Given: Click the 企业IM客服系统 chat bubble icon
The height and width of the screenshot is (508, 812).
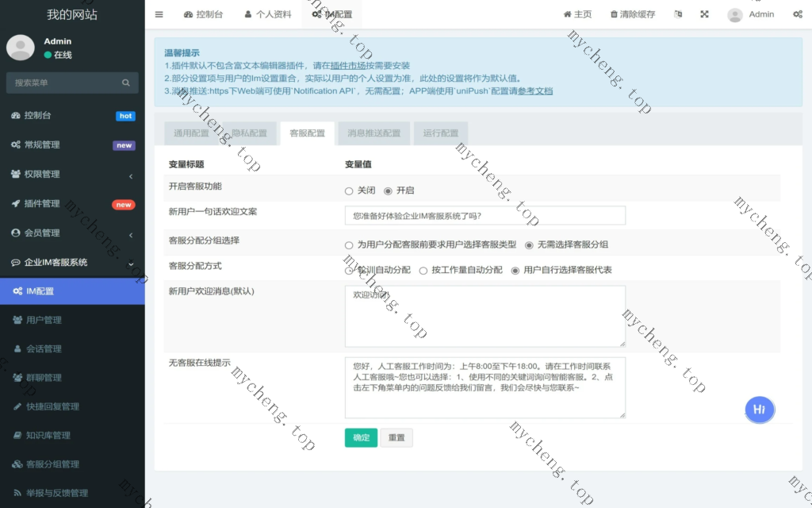Looking at the screenshot, I should coord(16,262).
